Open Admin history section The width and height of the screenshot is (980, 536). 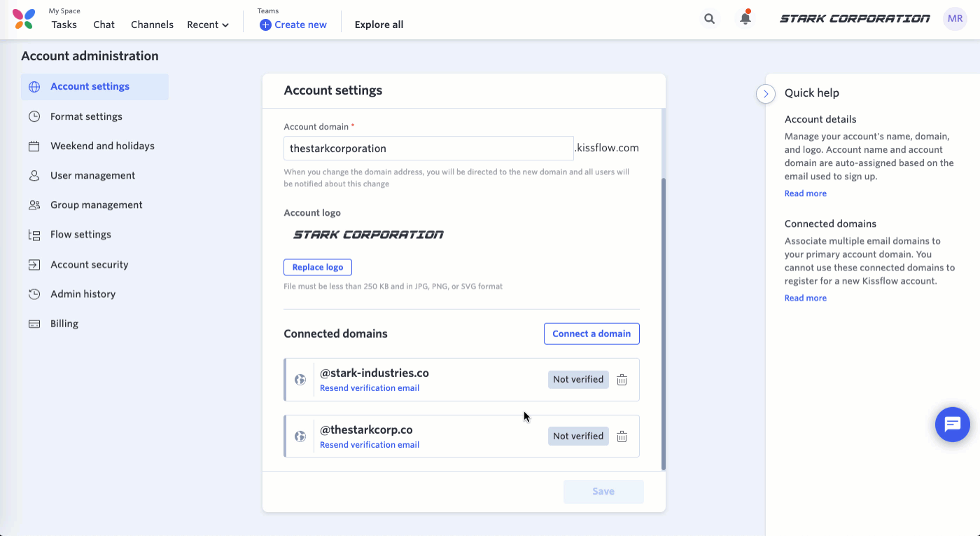94,294
